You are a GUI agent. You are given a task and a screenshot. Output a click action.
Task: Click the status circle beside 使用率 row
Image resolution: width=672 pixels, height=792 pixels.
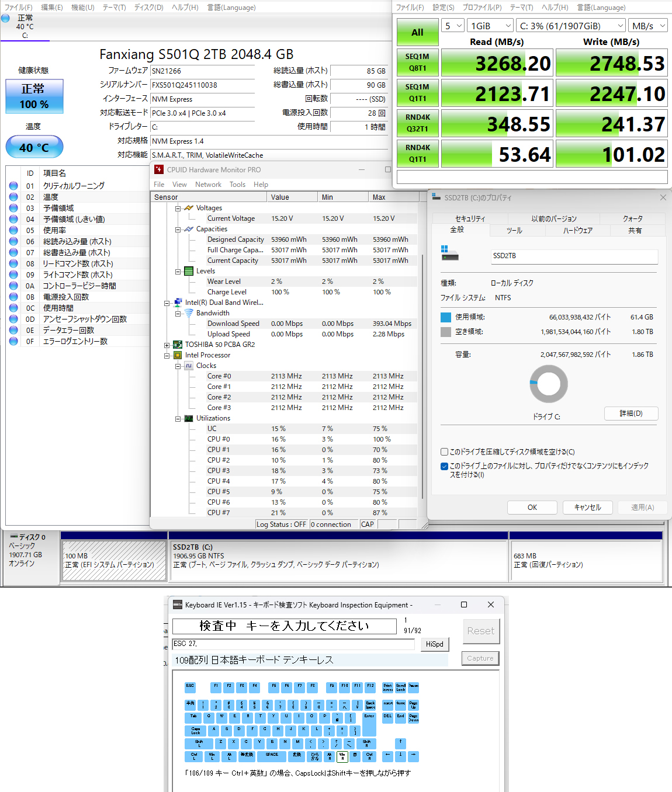tap(13, 230)
